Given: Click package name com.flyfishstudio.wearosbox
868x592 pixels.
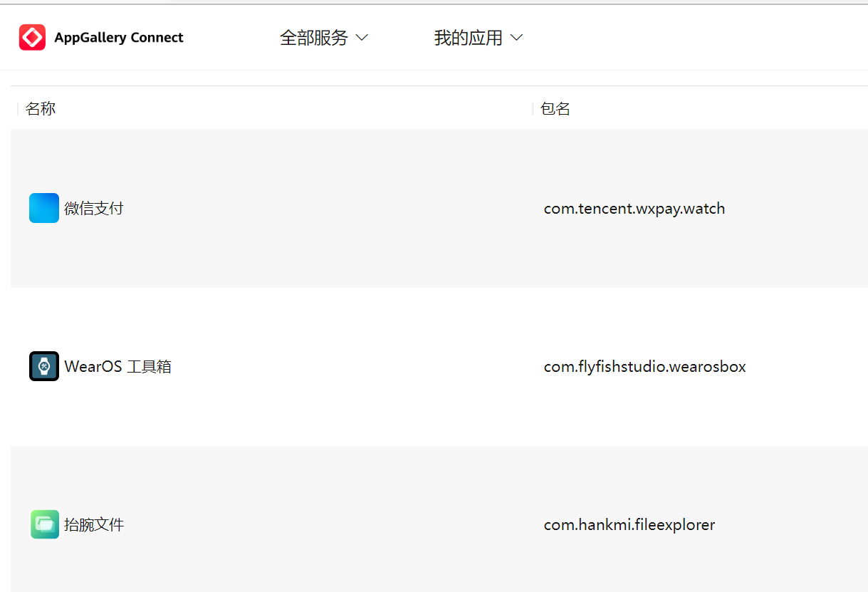Looking at the screenshot, I should coord(645,367).
